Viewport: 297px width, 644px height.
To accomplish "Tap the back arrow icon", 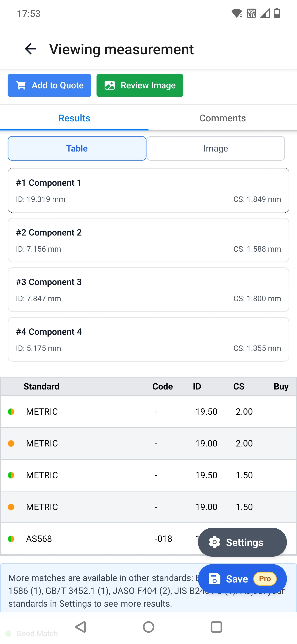I will pyautogui.click(x=31, y=49).
